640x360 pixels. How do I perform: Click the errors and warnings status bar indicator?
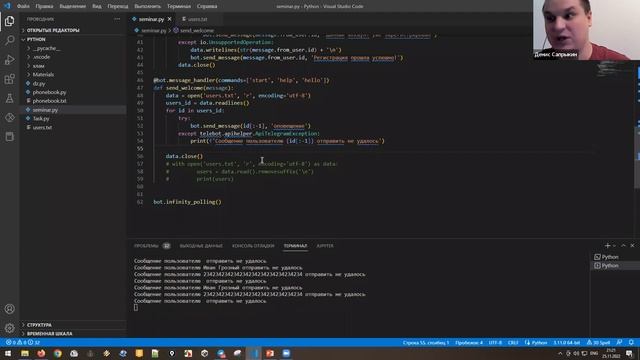(x=23, y=342)
